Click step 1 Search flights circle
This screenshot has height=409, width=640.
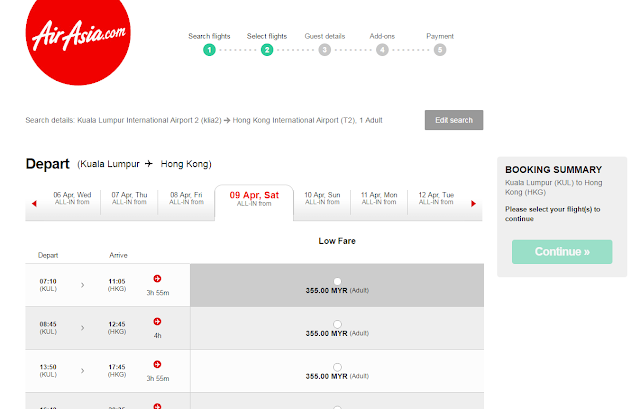click(x=209, y=50)
